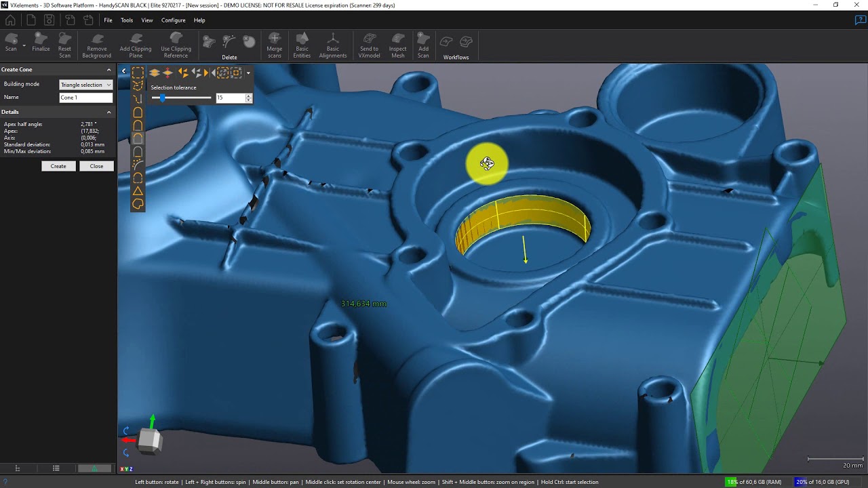Click Send to VXmodel icon
Viewport: 868px width, 488px height.
(369, 43)
